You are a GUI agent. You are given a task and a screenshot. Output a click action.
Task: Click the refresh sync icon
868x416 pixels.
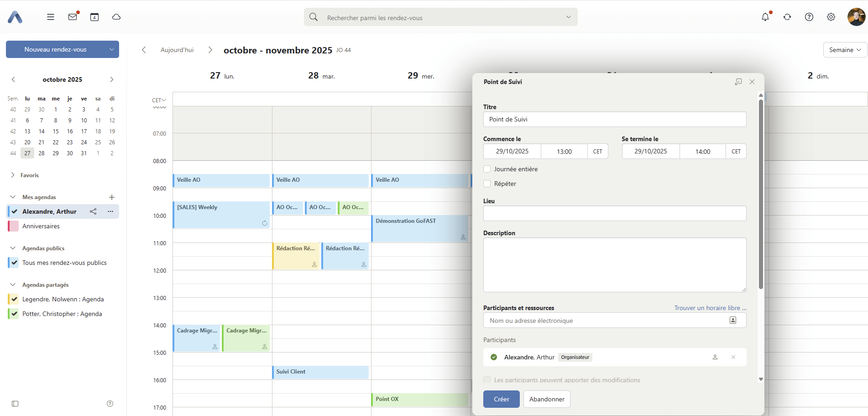point(787,17)
